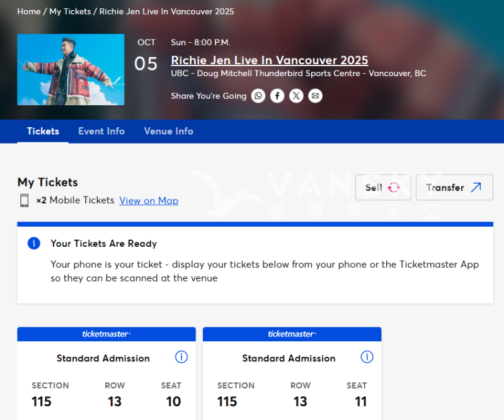Share event on Facebook icon
Viewport: 504px width, 420px height.
[x=277, y=96]
